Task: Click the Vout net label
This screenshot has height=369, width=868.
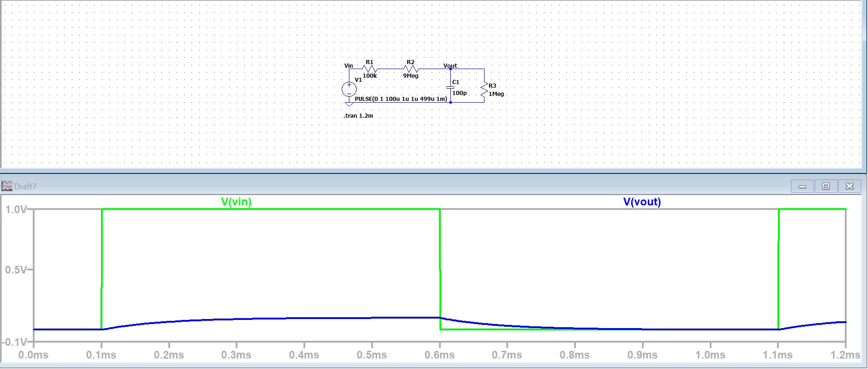Action: pos(450,65)
